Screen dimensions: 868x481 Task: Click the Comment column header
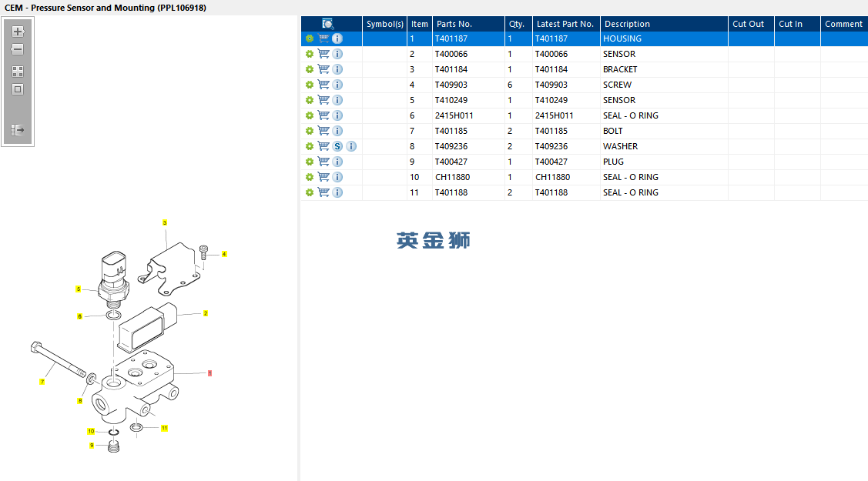pyautogui.click(x=844, y=24)
